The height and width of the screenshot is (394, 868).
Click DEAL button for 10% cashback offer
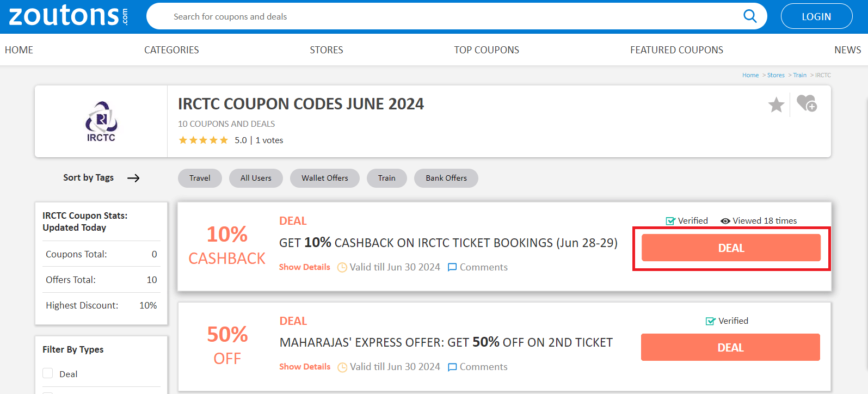coord(731,248)
